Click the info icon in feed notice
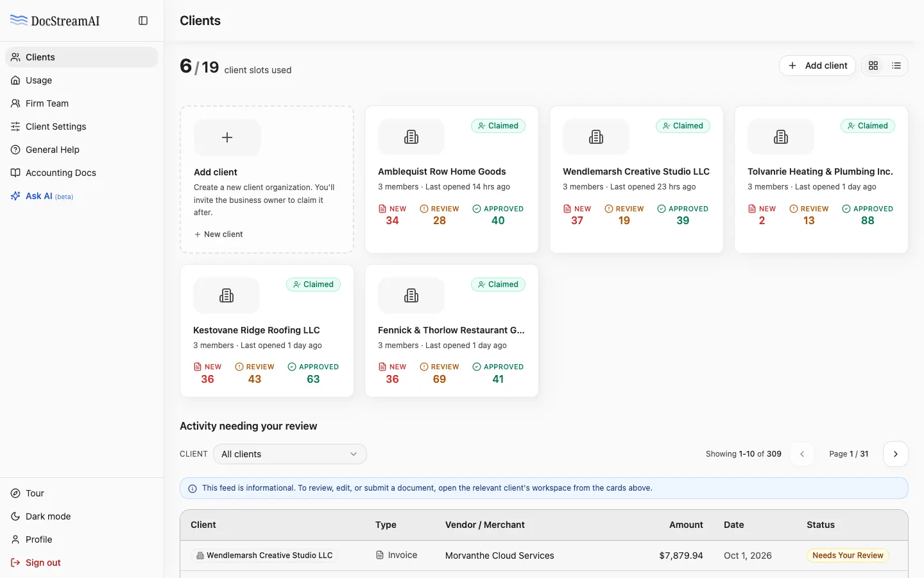 click(193, 489)
